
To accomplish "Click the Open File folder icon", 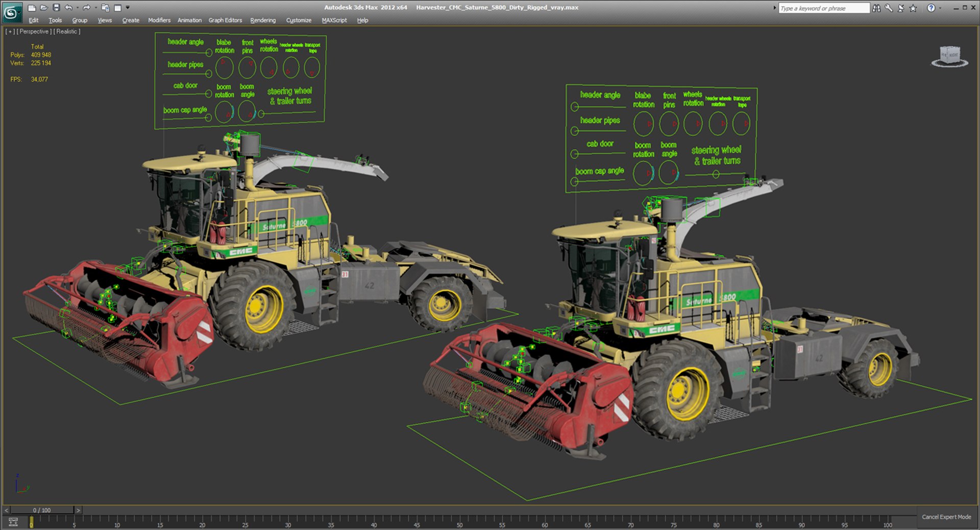I will (x=44, y=8).
